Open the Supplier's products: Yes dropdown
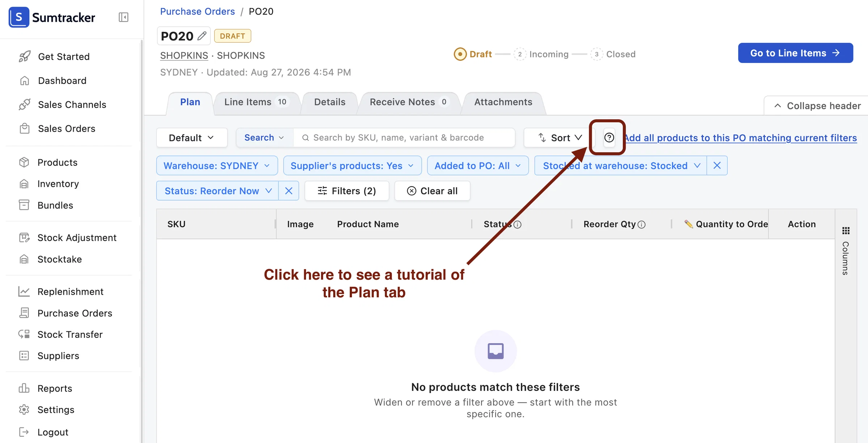868x443 pixels. [x=352, y=166]
